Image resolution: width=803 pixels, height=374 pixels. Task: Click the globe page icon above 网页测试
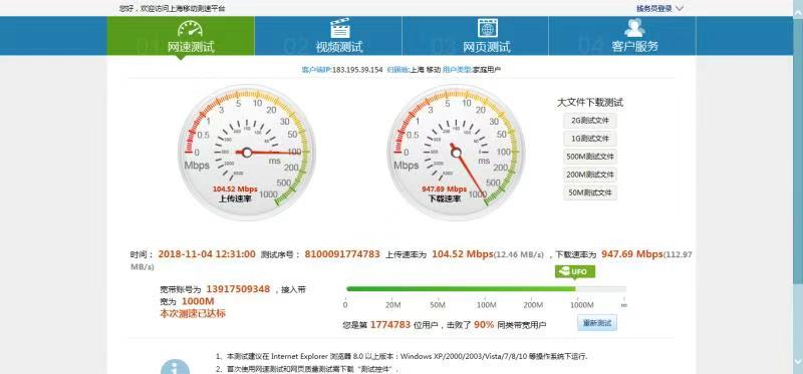pos(488,28)
